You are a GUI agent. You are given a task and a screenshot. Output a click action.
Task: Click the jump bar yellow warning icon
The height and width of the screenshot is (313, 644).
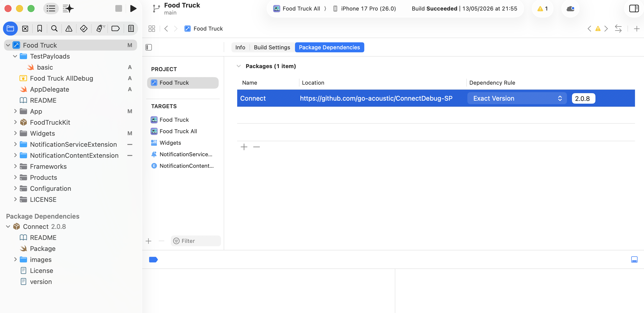[598, 29]
